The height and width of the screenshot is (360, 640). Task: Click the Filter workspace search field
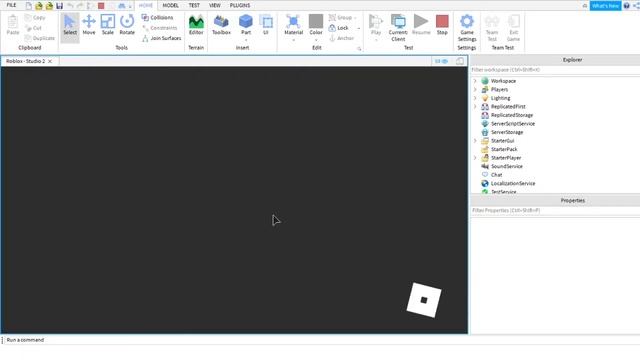pyautogui.click(x=555, y=70)
